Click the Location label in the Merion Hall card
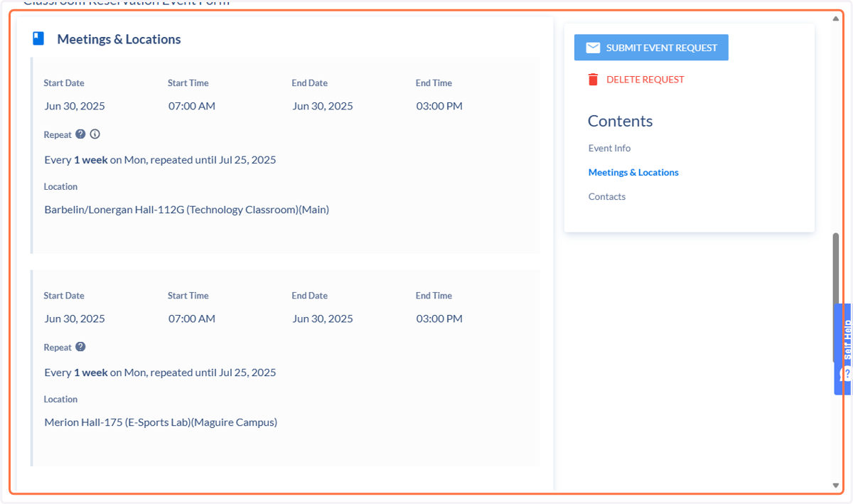This screenshot has height=504, width=853. click(x=60, y=399)
